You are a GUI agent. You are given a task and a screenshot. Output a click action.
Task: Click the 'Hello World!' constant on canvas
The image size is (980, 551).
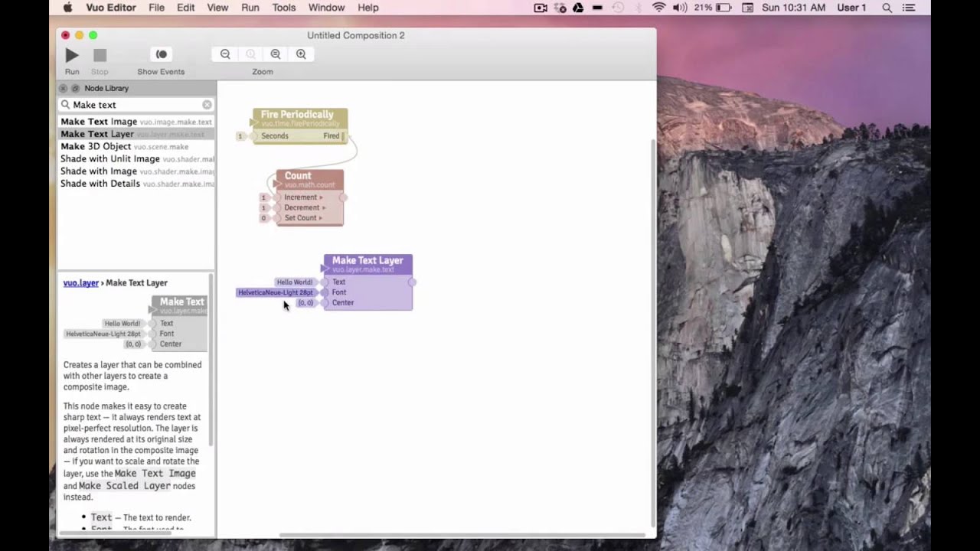point(295,282)
